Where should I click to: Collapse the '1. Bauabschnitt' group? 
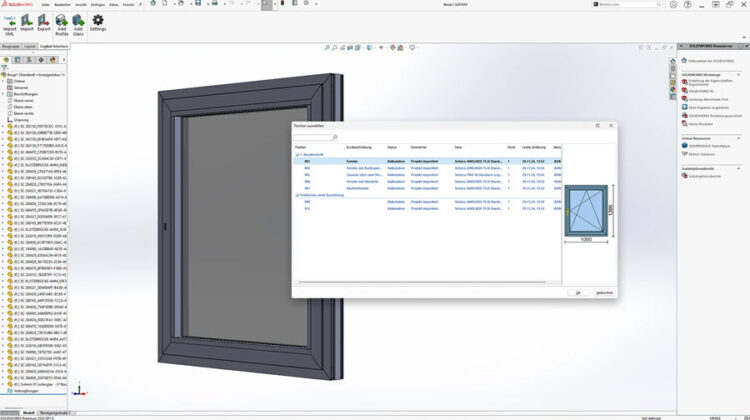[x=296, y=154]
